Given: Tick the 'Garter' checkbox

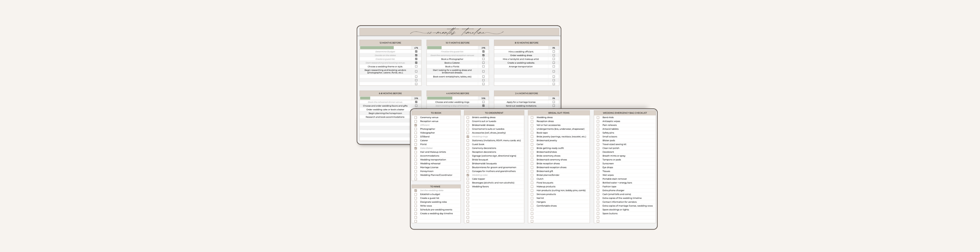Looking at the screenshot, I should (532, 144).
